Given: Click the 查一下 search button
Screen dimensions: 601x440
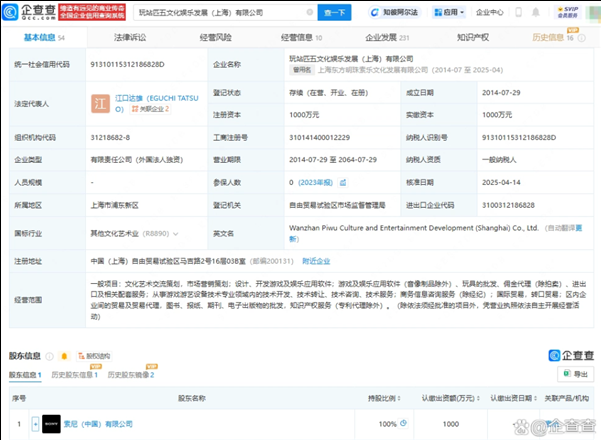Looking at the screenshot, I should click(x=334, y=13).
